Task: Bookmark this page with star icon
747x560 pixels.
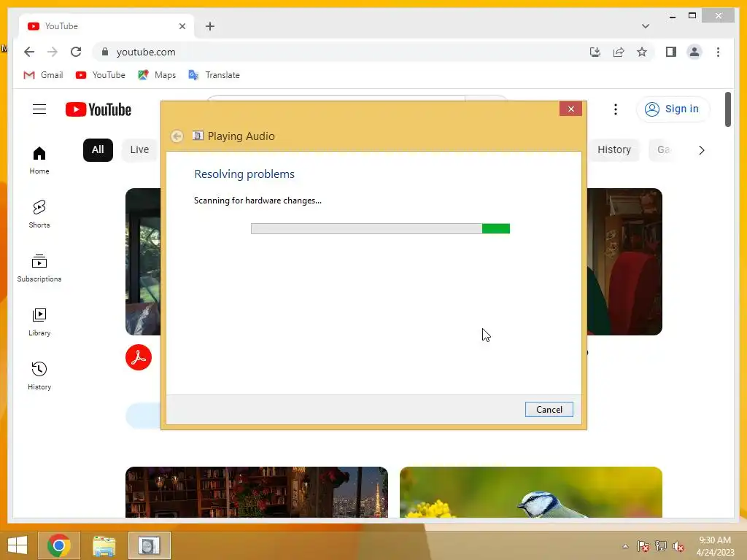Action: [642, 52]
